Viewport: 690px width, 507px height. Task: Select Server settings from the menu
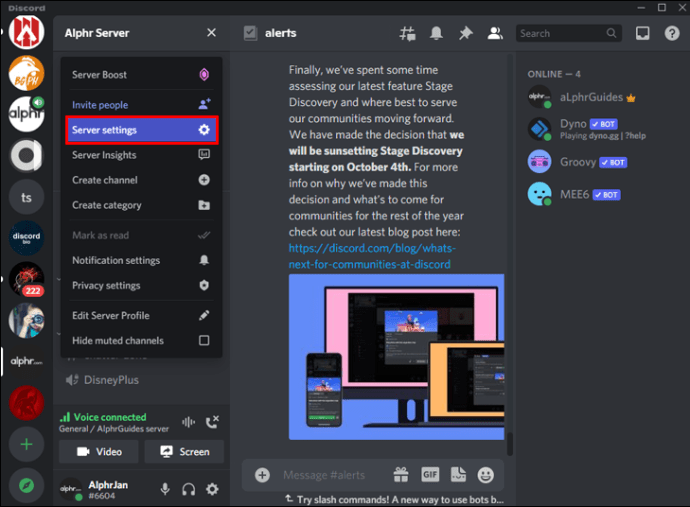click(140, 130)
